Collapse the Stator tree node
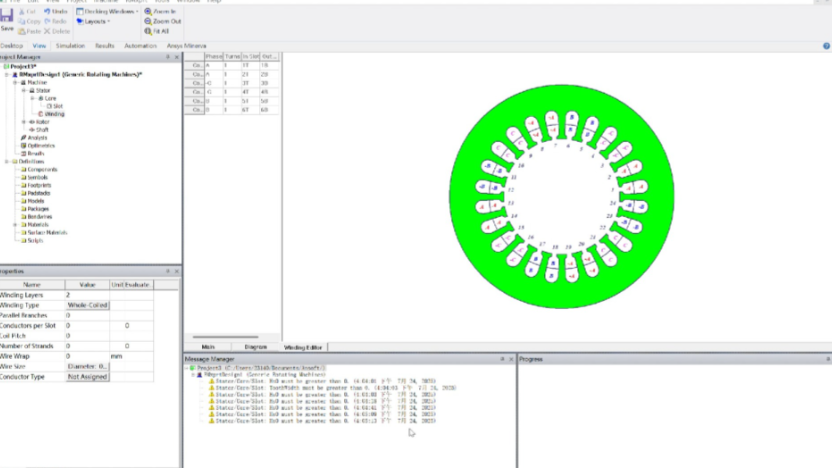This screenshot has height=468, width=832. click(23, 90)
